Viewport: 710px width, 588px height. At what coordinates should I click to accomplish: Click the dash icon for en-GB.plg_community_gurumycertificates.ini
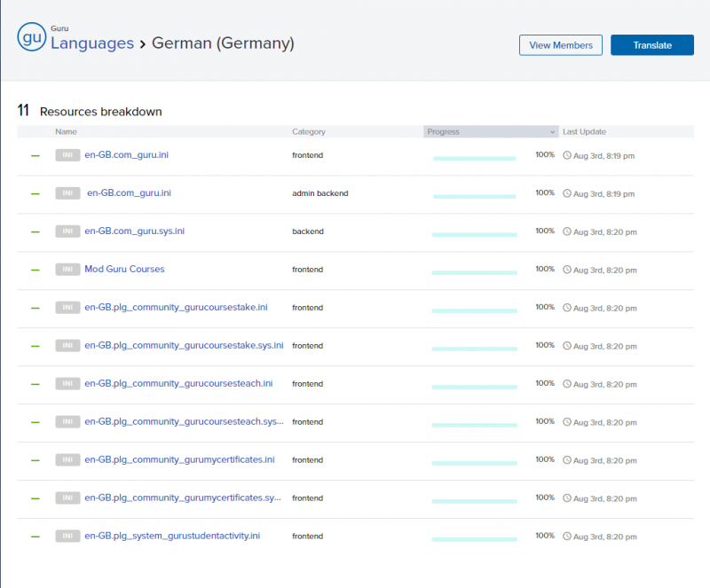(x=35, y=460)
